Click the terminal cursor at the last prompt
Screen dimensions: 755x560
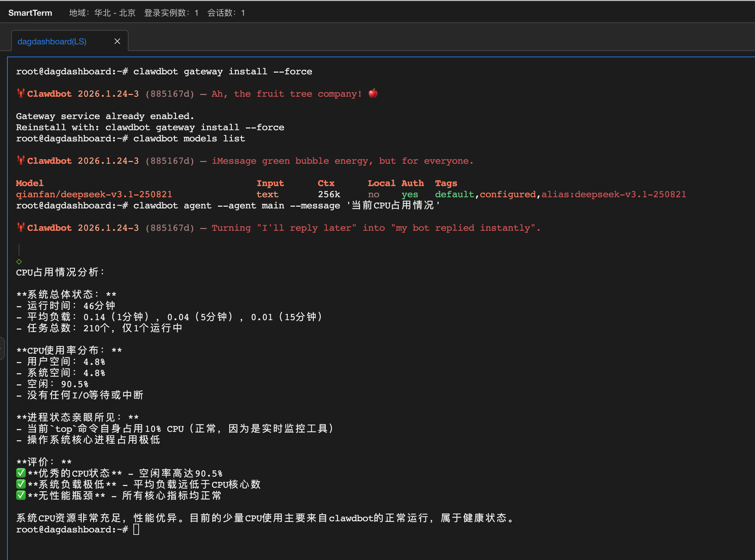tap(136, 529)
